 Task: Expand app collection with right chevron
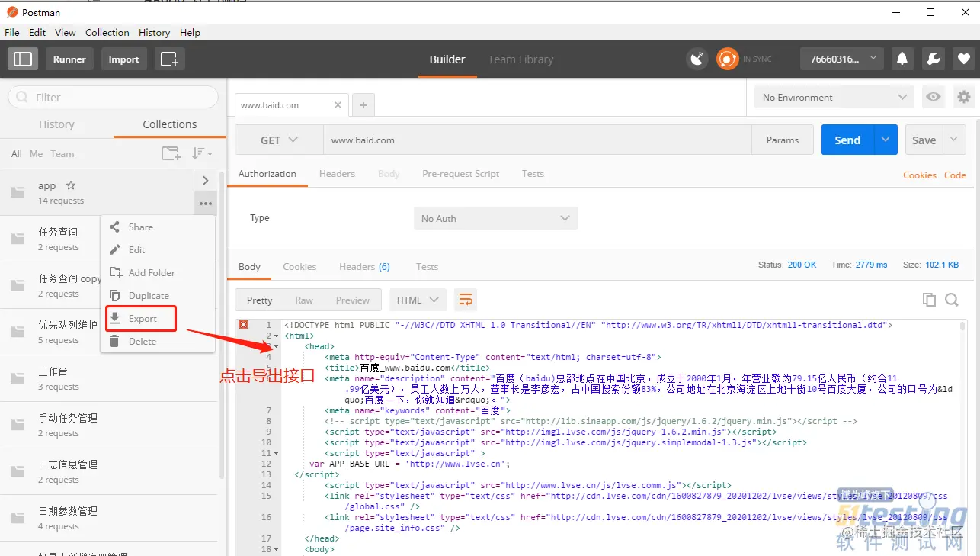[x=205, y=181]
